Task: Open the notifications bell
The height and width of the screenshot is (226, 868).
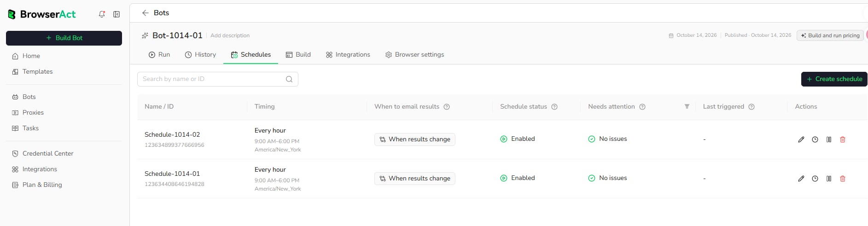Action: 102,14
